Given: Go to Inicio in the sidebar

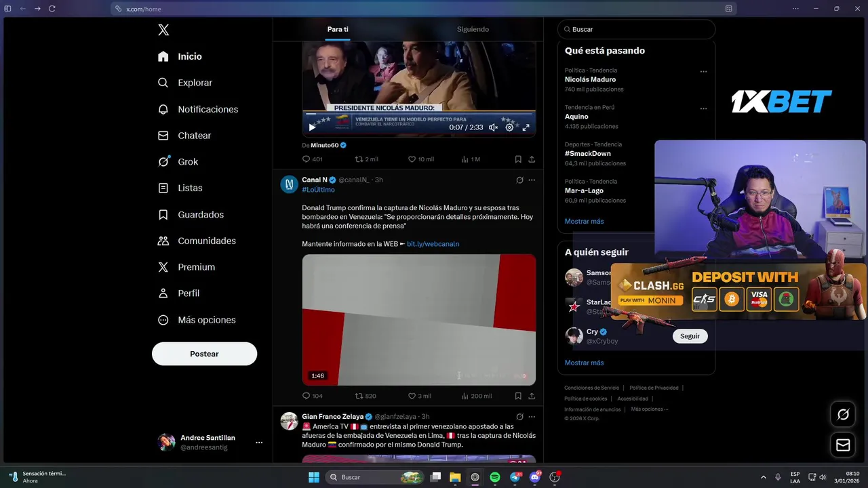Looking at the screenshot, I should [180, 56].
